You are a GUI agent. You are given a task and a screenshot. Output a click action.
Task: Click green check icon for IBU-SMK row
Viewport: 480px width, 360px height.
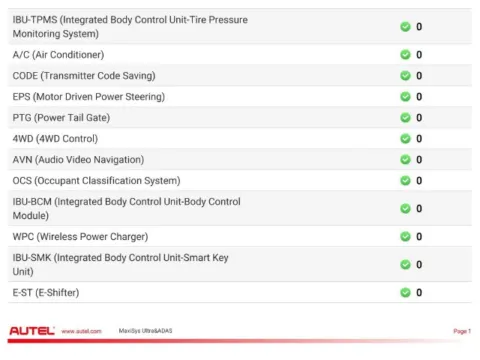pos(405,265)
